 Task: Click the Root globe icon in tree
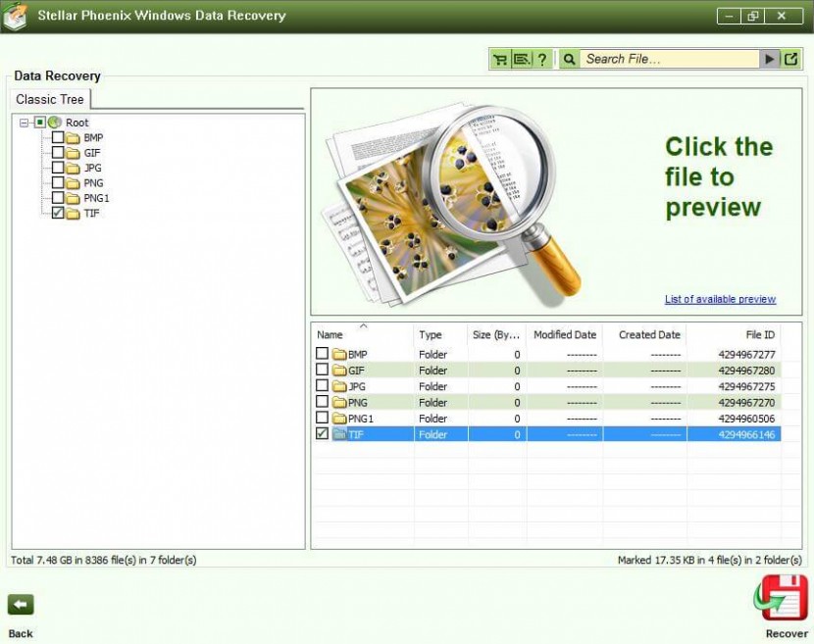click(x=55, y=123)
